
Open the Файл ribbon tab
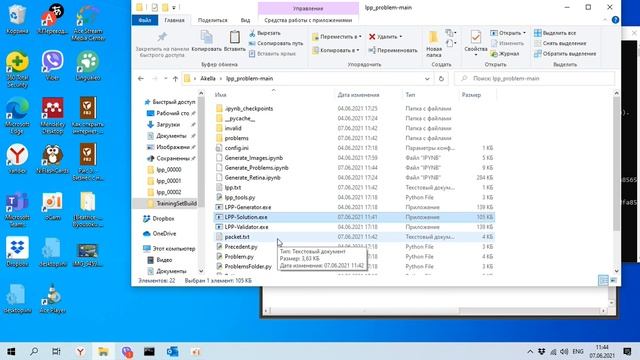145,20
